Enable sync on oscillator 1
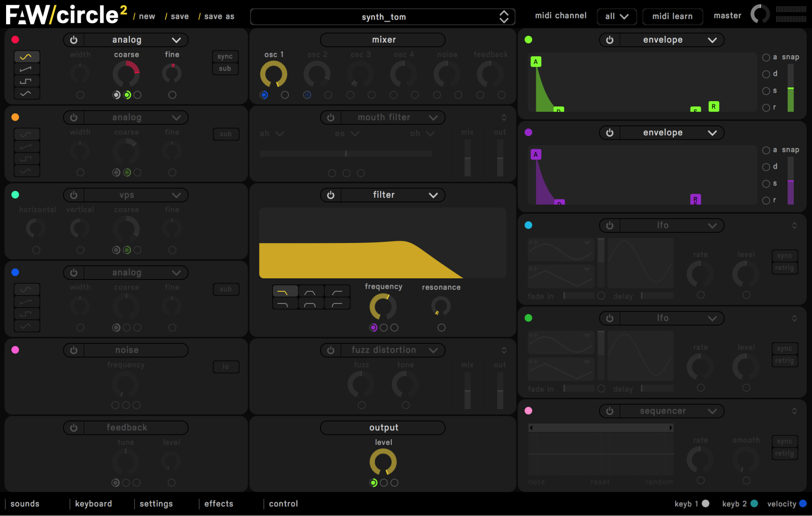 225,56
